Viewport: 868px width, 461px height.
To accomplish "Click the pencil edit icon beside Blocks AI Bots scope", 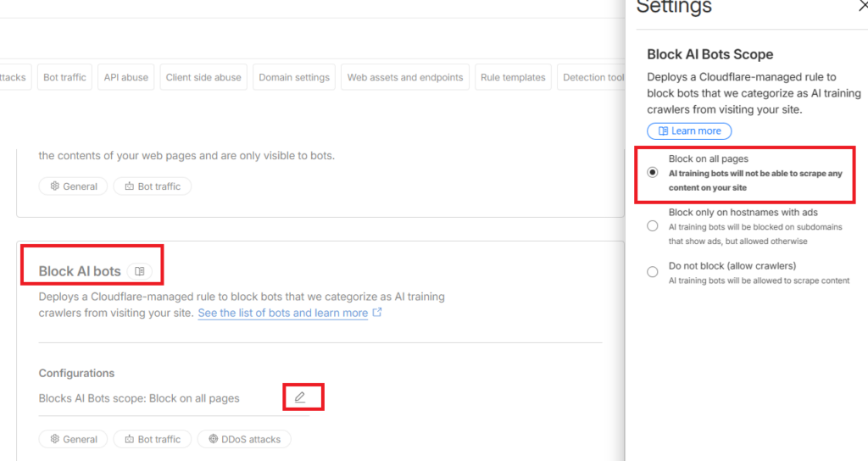I will [300, 397].
